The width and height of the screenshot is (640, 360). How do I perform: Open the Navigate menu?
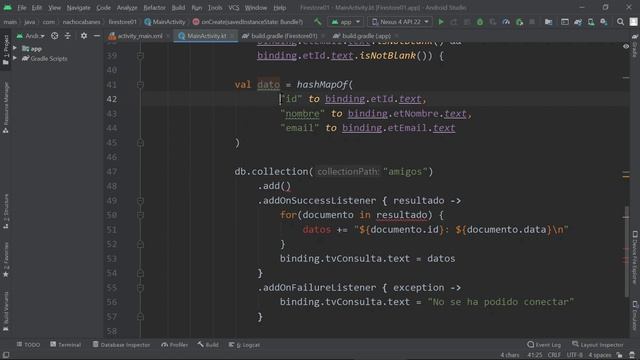click(x=78, y=8)
